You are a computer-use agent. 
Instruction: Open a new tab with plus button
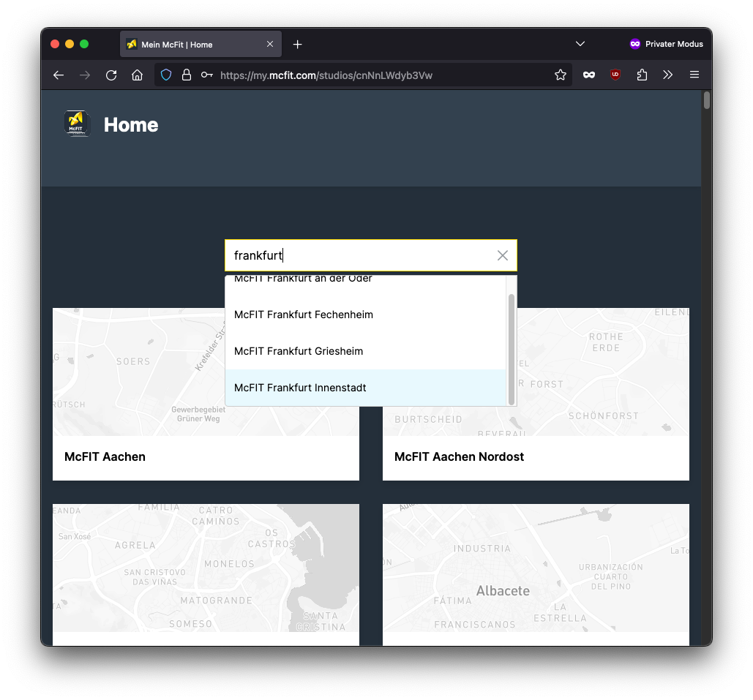(x=297, y=44)
